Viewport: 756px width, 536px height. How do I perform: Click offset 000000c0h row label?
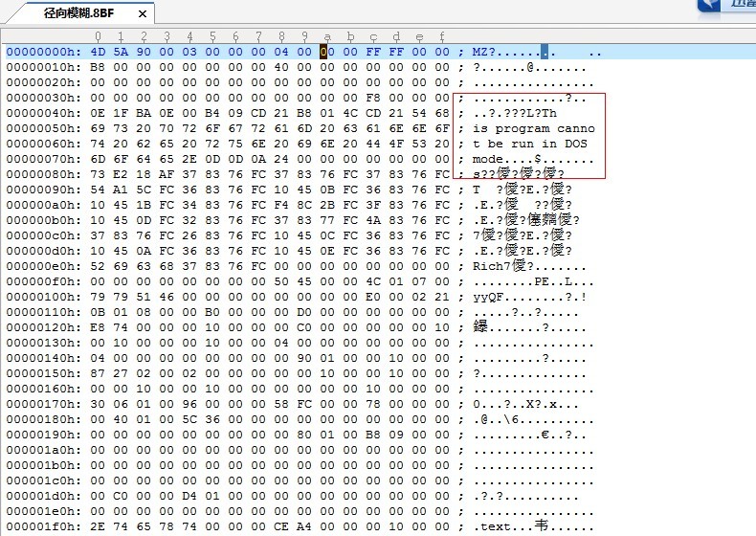[44, 235]
